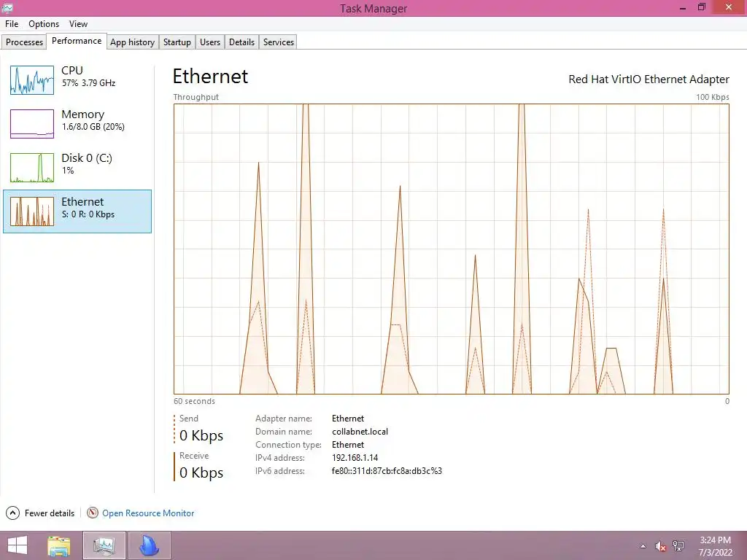
Task: Click the Throughput label
Action: pos(196,97)
